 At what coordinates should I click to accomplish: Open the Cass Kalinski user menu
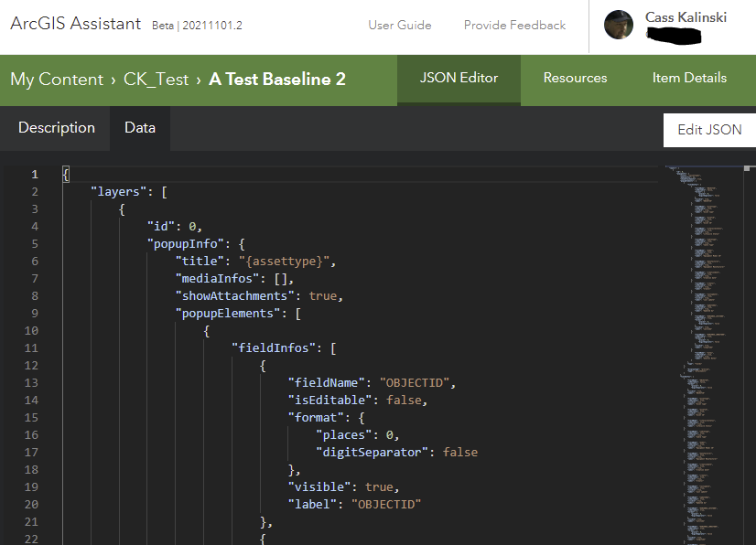(x=686, y=17)
